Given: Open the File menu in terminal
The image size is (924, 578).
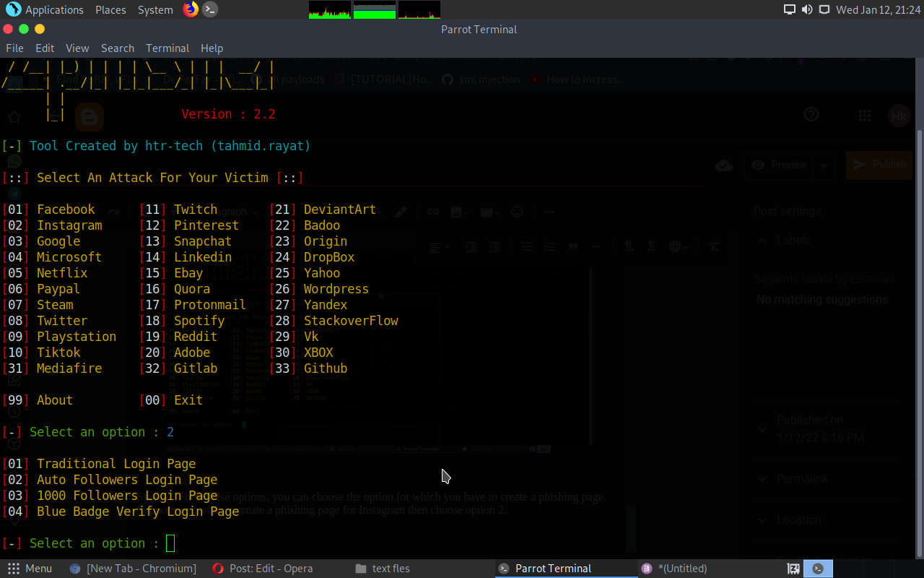Looking at the screenshot, I should click(15, 48).
